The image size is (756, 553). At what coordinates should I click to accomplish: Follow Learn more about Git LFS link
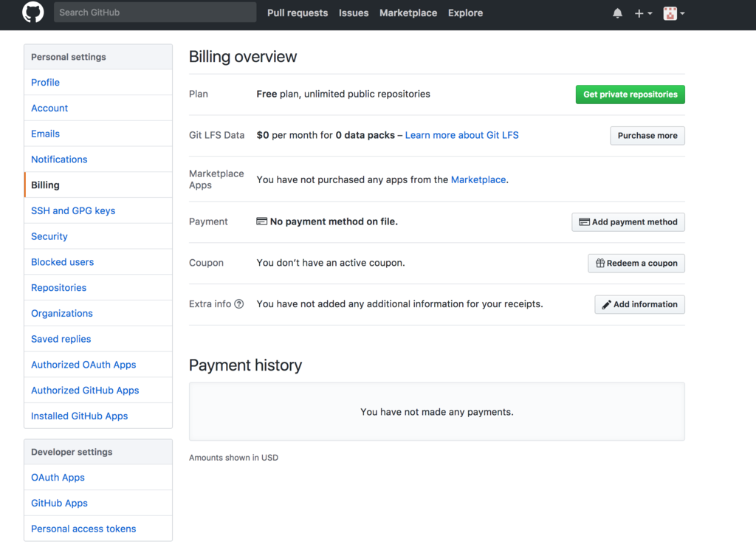pos(462,135)
